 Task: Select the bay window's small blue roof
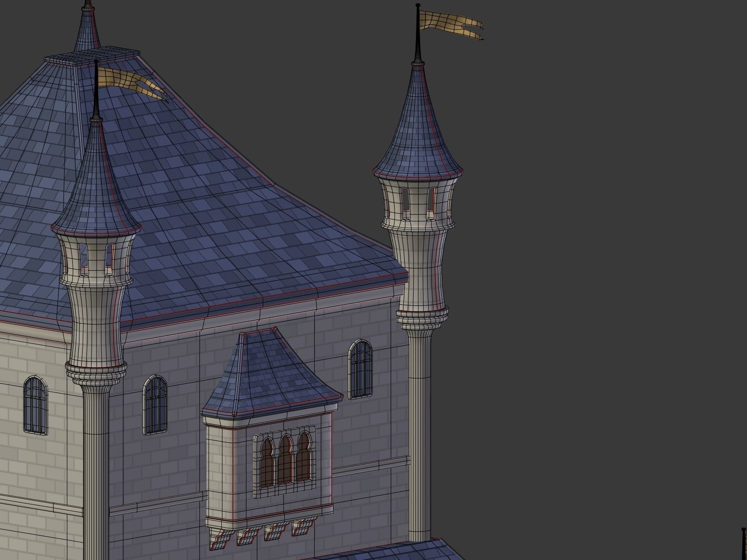click(x=272, y=372)
